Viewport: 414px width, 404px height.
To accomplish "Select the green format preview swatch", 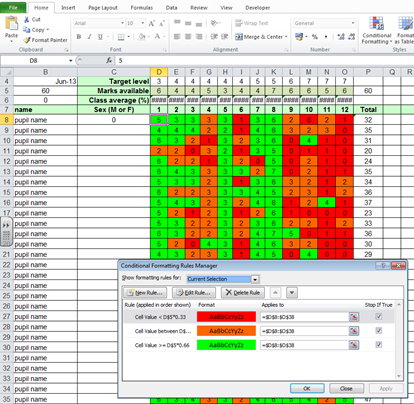I will coord(226,345).
